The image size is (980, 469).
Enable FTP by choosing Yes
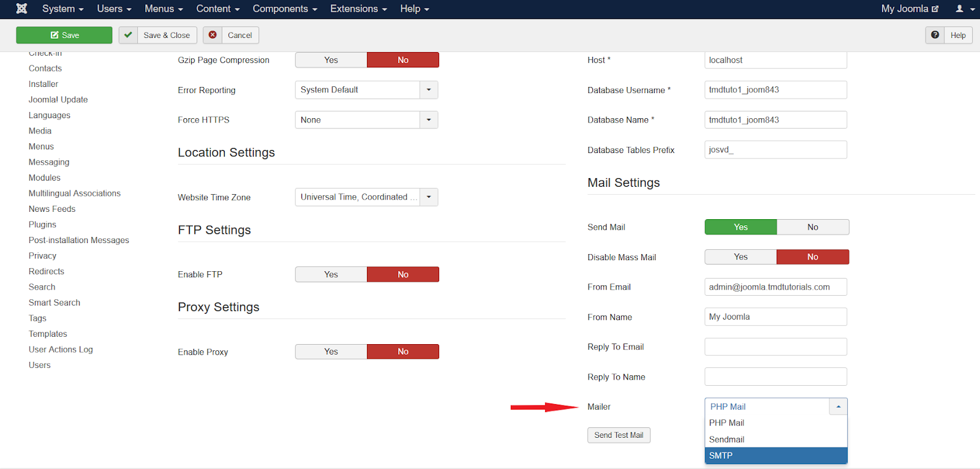331,275
